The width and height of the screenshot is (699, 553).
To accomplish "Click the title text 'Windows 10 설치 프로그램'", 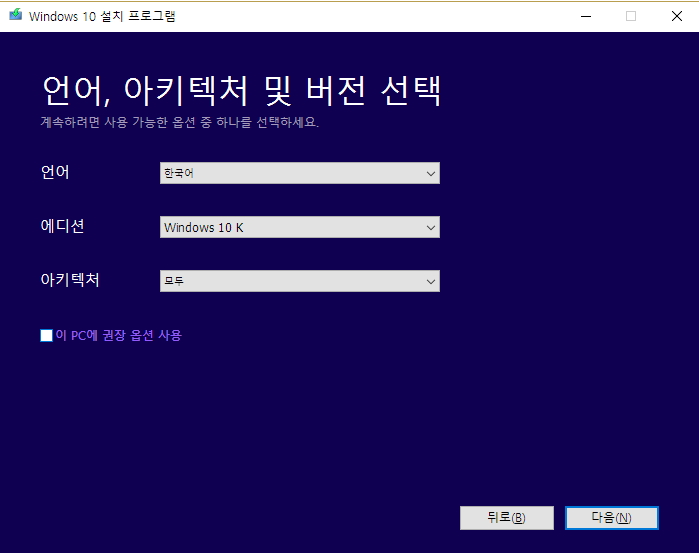I will point(102,16).
